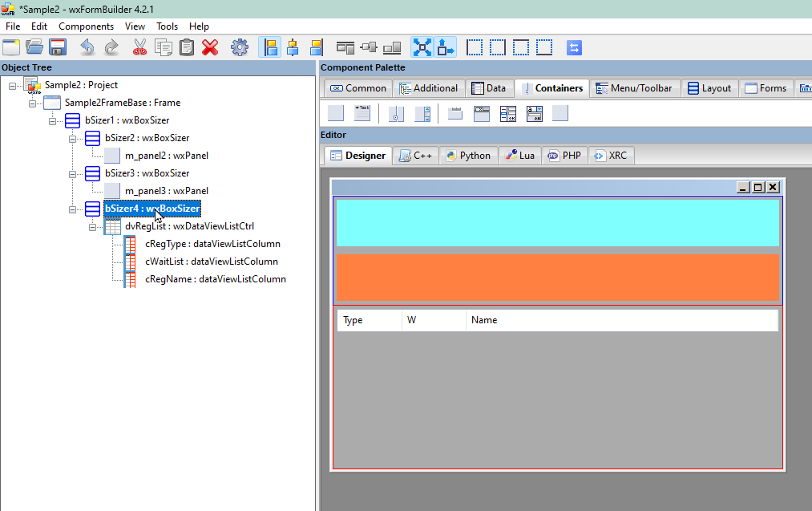Open the Components menu

click(86, 26)
